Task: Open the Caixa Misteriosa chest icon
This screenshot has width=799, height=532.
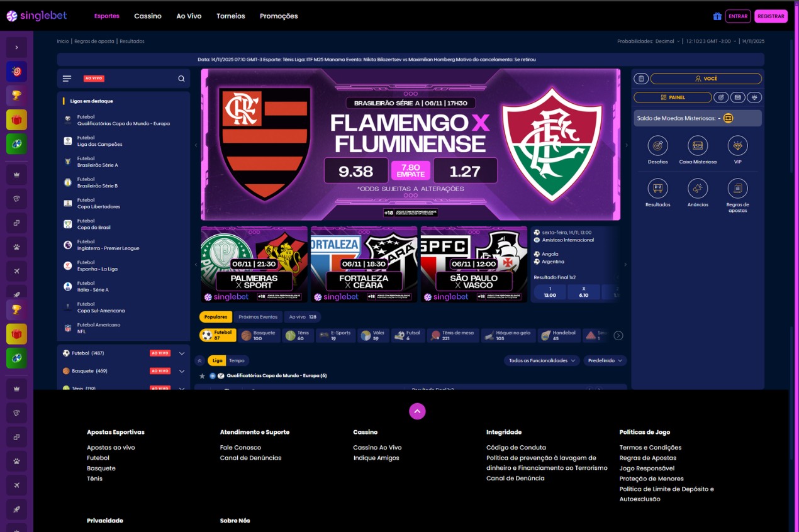Action: coord(697,146)
